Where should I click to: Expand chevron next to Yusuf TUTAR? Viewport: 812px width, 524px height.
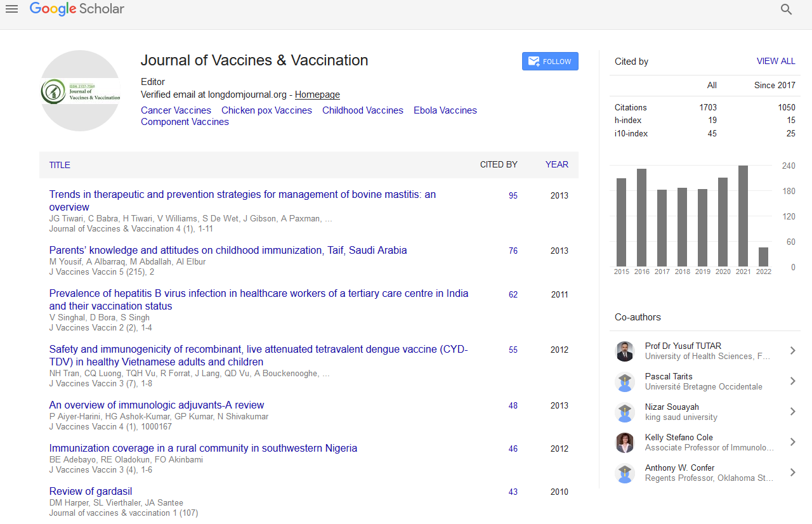point(792,351)
